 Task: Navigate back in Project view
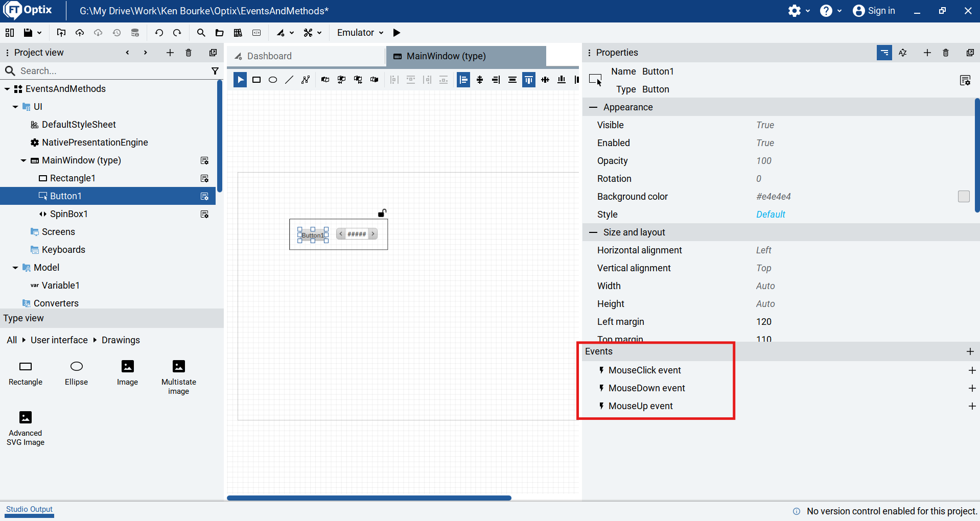coord(127,53)
